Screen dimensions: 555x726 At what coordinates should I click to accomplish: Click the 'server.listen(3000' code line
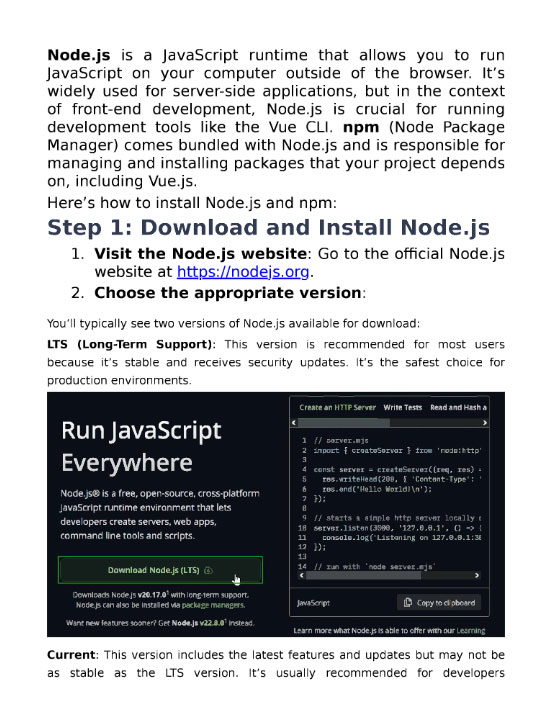(397, 528)
